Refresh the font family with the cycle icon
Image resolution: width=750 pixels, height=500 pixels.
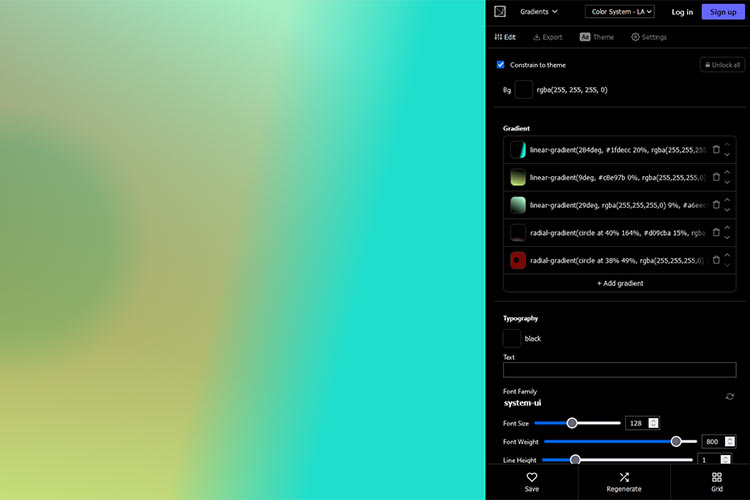729,397
